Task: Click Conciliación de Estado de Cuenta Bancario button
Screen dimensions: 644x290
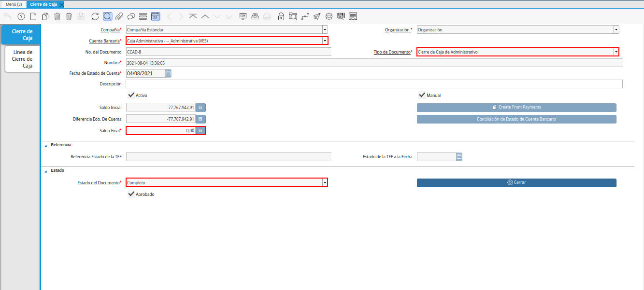Action: pyautogui.click(x=516, y=119)
